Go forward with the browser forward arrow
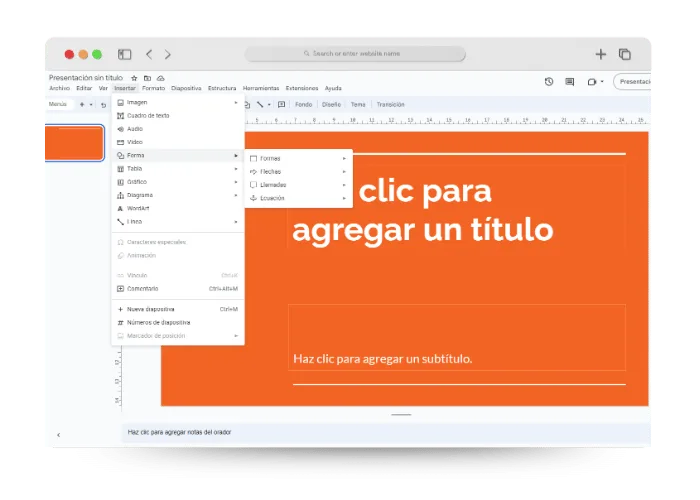This screenshot has height=500, width=700. pos(167,54)
